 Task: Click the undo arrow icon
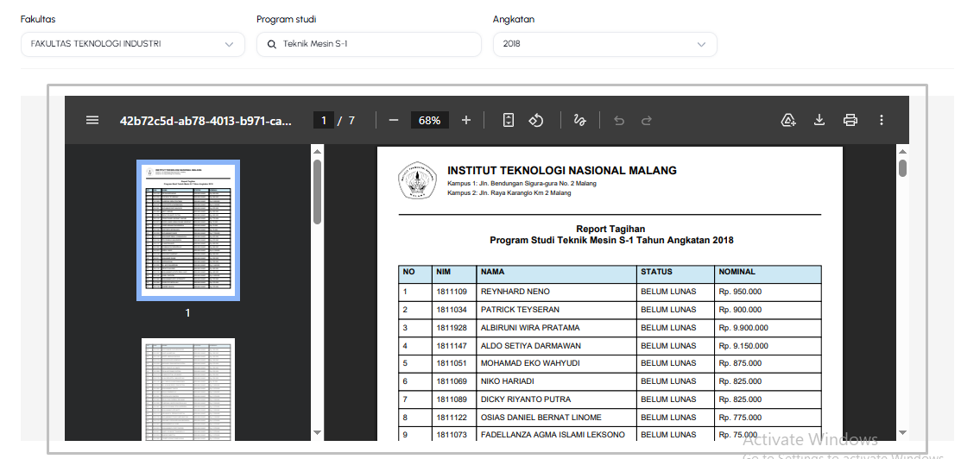tap(619, 120)
